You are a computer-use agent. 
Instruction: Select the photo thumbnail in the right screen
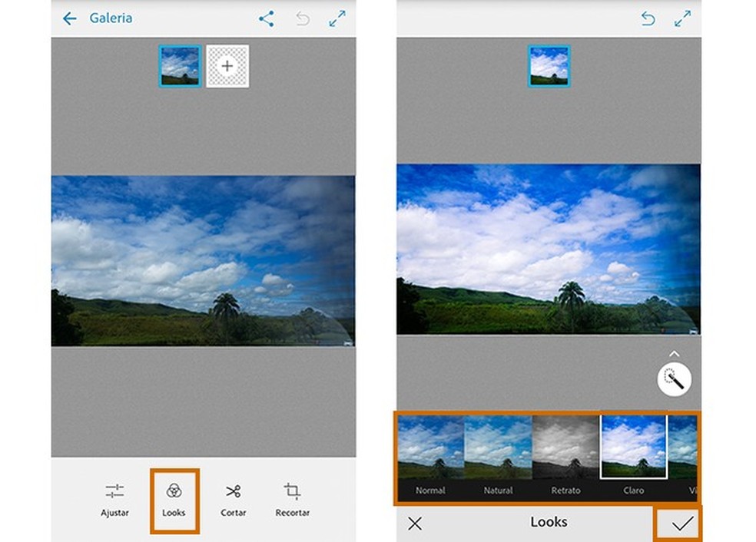[549, 66]
